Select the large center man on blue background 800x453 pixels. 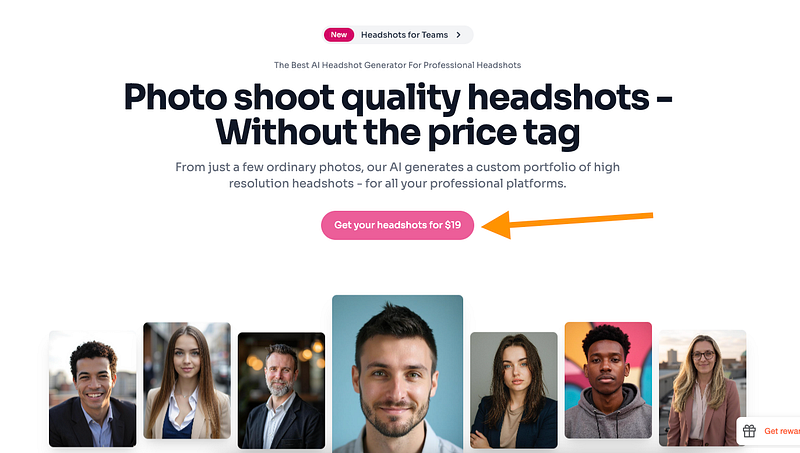(397, 374)
